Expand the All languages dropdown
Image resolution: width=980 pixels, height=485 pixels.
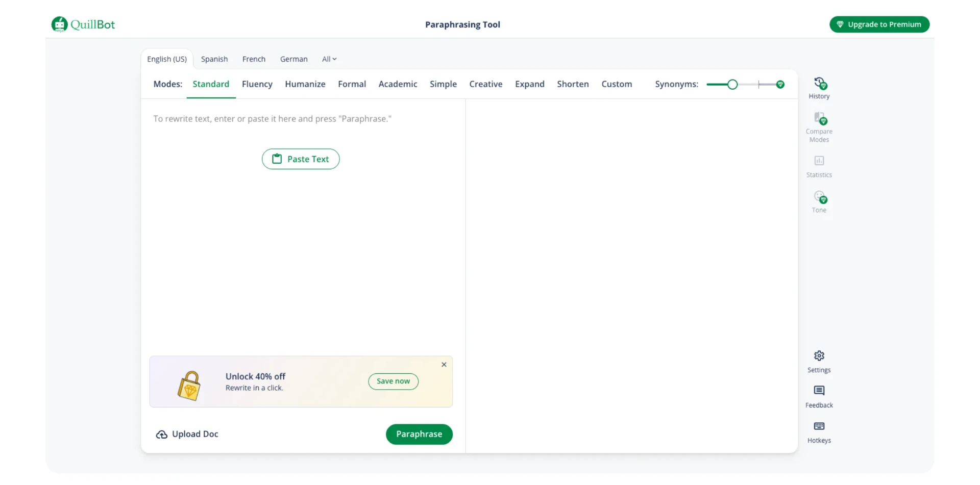pos(329,59)
